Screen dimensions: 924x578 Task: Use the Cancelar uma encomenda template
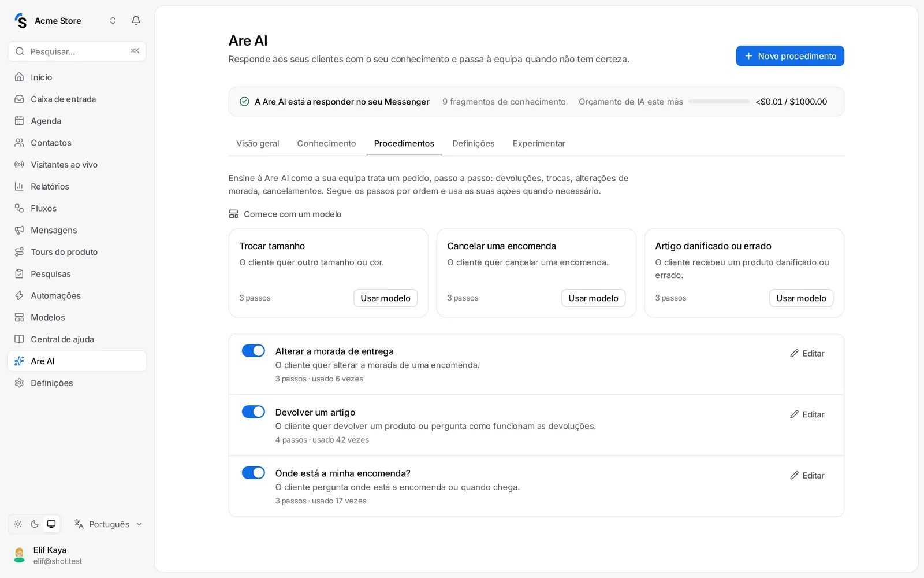[x=593, y=298]
